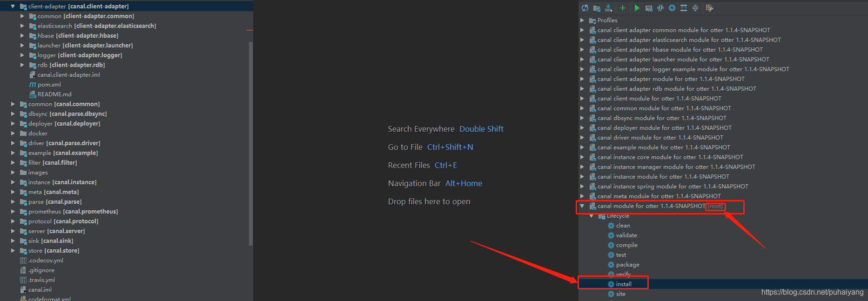Click the .gitignore file icon
Viewport: 868px width, 301px height.
click(x=23, y=270)
